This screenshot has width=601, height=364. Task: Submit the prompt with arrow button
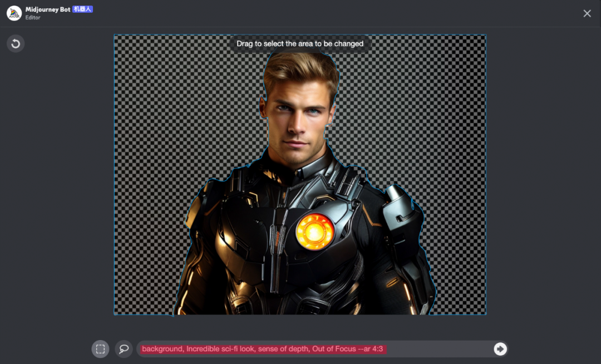(x=500, y=349)
